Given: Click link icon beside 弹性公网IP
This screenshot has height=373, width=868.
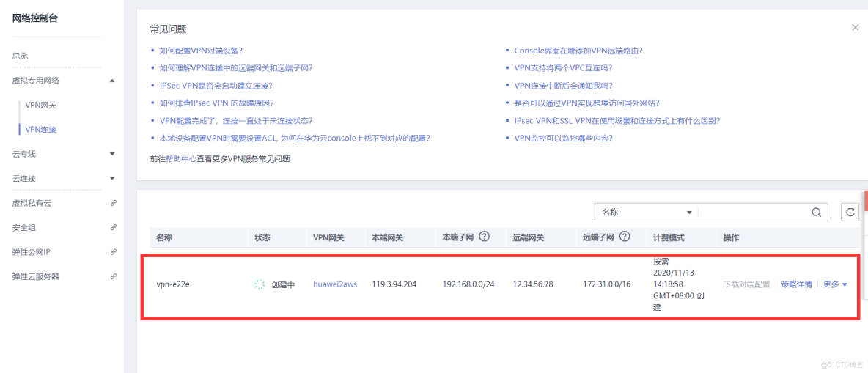Looking at the screenshot, I should pos(114,252).
